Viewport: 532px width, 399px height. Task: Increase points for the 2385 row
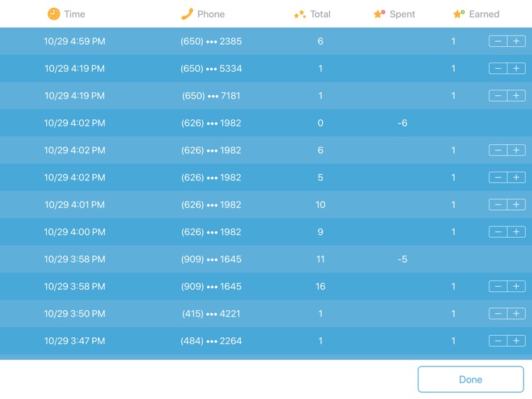pos(516,41)
